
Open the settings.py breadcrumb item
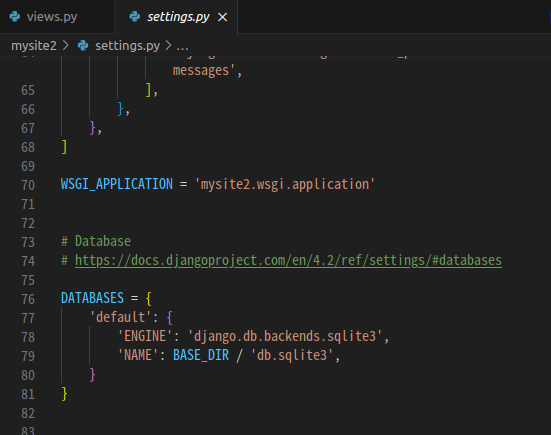128,46
